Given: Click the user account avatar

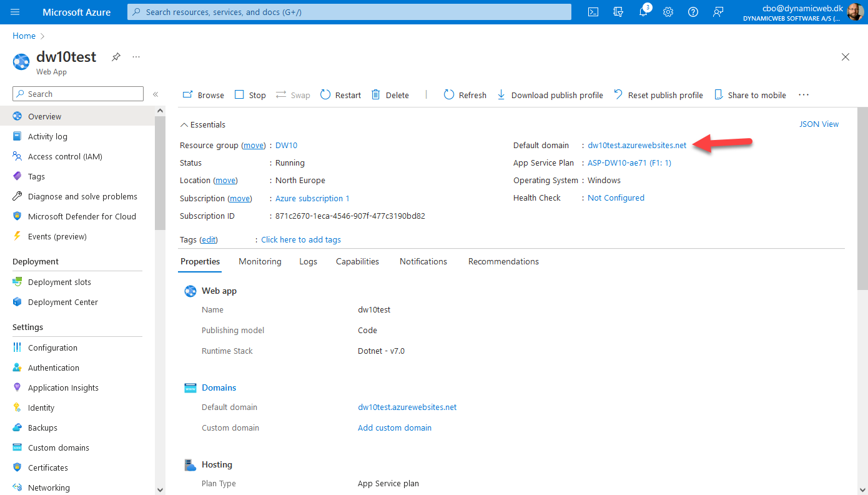Looking at the screenshot, I should 855,12.
